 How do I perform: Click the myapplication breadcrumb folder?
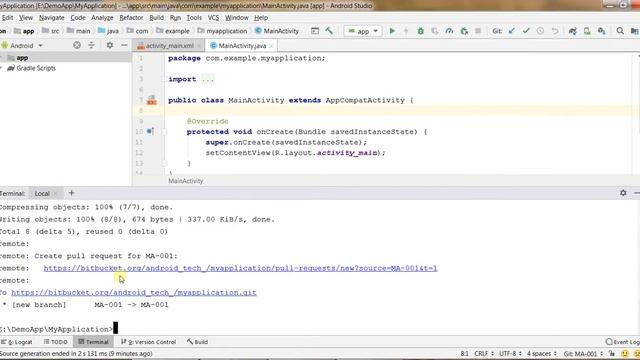click(x=222, y=31)
